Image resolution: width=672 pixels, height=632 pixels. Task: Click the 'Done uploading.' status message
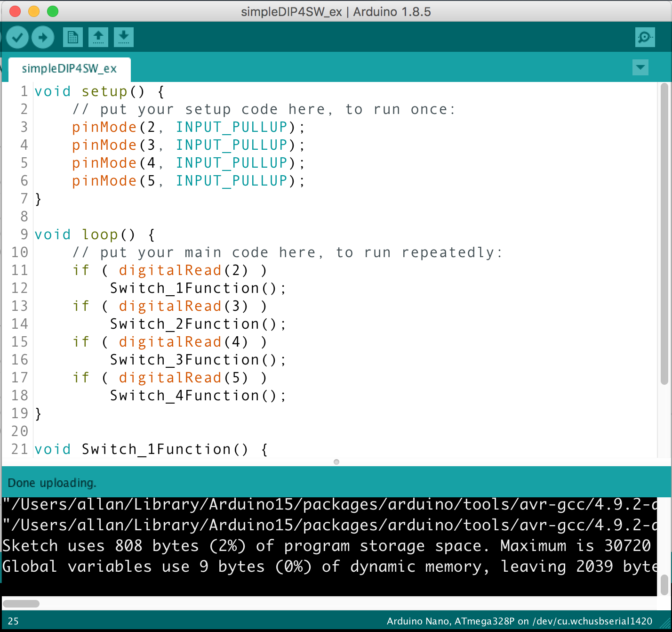pos(52,483)
